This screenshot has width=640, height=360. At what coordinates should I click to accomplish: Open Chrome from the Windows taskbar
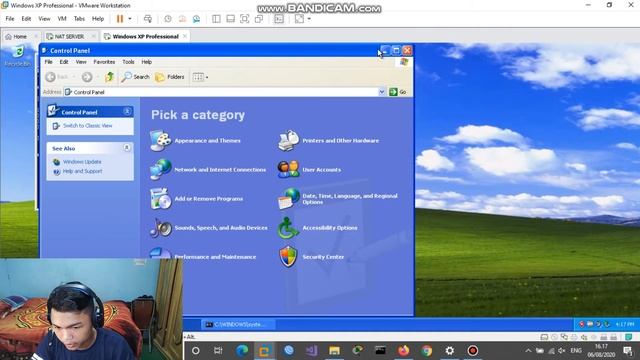tap(427, 351)
